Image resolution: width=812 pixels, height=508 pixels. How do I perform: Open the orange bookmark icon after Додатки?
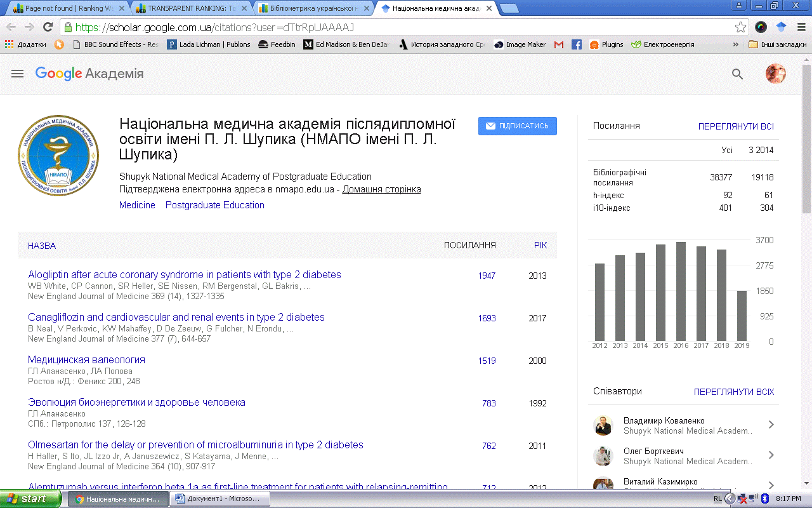(59, 44)
